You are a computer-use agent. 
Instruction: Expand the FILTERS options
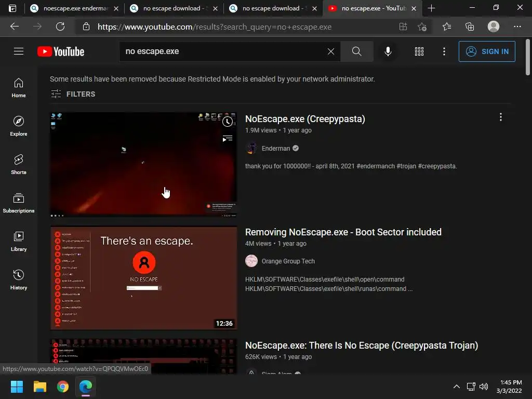[x=73, y=94]
